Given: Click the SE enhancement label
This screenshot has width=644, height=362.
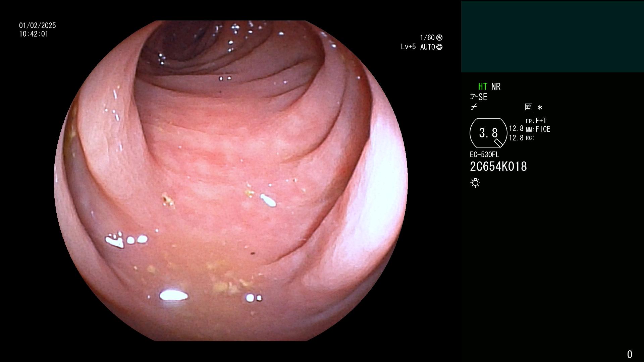Looking at the screenshot, I should click(483, 97).
